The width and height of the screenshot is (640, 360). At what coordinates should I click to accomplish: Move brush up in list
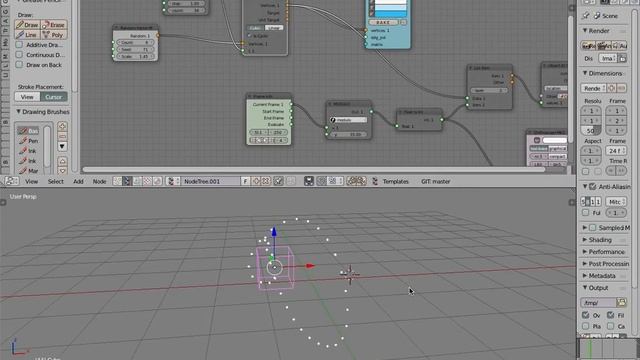tap(62, 161)
